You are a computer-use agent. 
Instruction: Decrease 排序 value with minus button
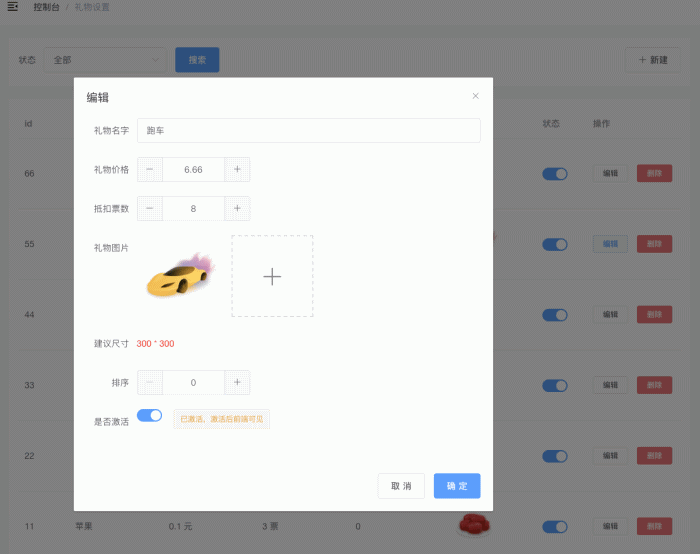pyautogui.click(x=150, y=383)
